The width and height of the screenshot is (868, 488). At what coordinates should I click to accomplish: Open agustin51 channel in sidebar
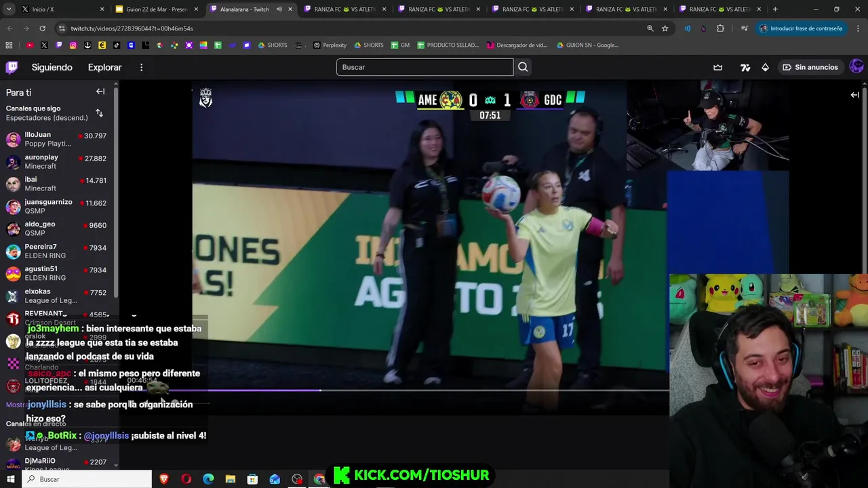[59, 273]
